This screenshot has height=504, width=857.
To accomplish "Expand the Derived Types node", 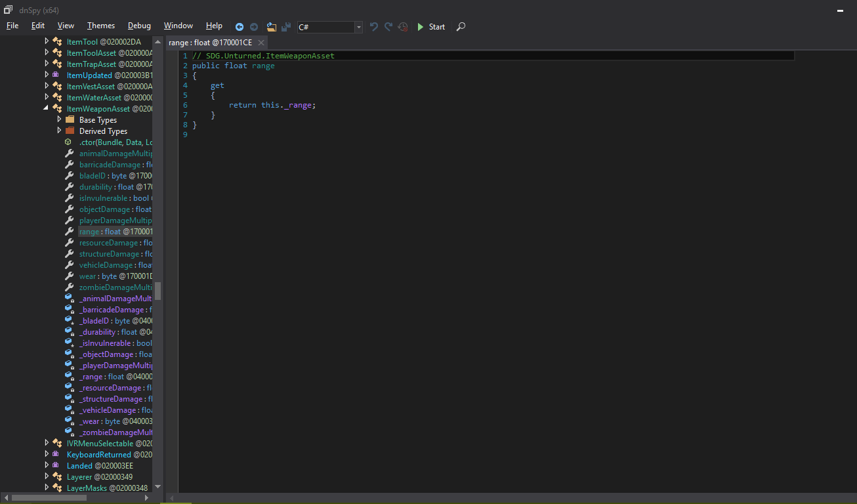I will [x=59, y=131].
